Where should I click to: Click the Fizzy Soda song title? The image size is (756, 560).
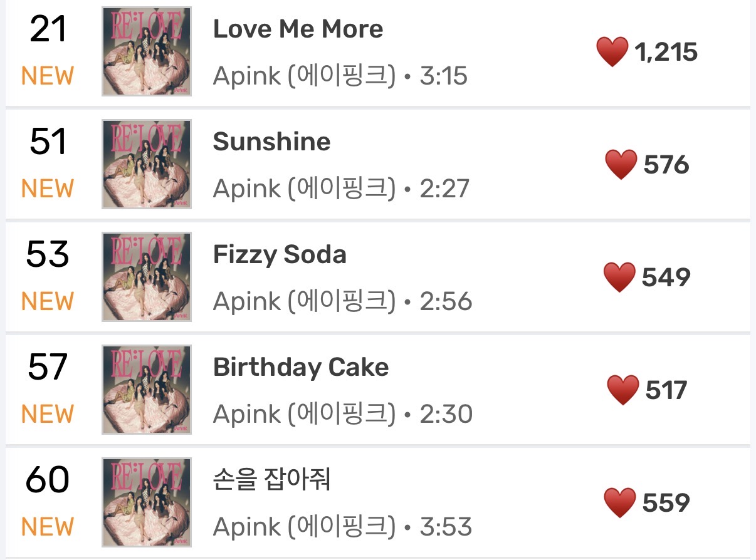(x=280, y=255)
